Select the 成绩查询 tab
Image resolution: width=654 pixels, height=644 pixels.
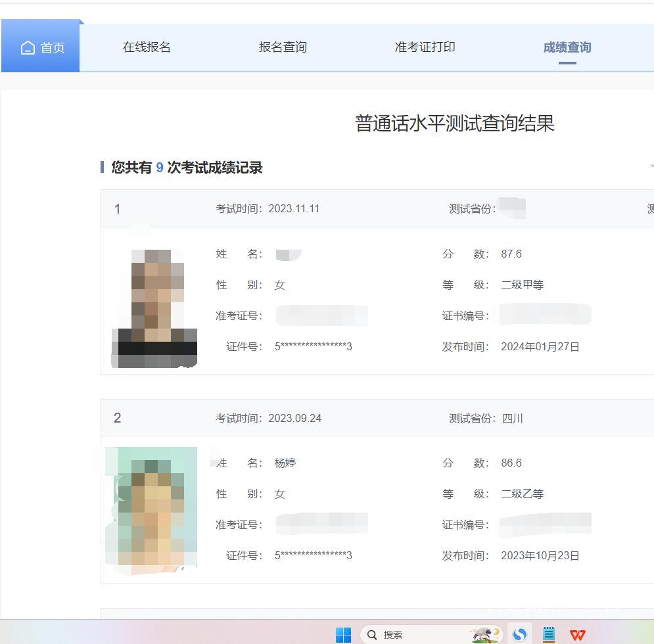(567, 47)
